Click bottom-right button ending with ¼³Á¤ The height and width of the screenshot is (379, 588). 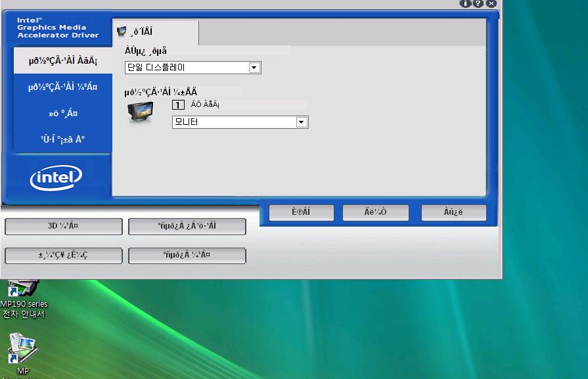pyautogui.click(x=187, y=256)
